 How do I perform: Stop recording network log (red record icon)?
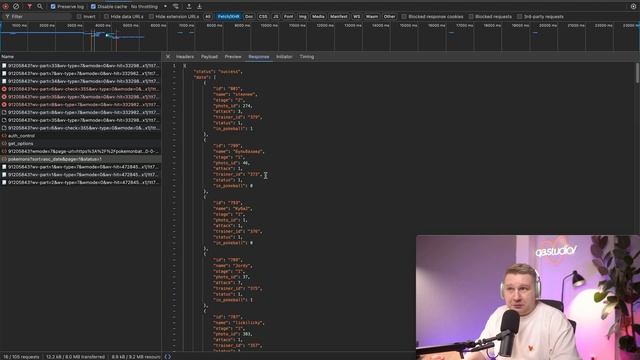6,7
